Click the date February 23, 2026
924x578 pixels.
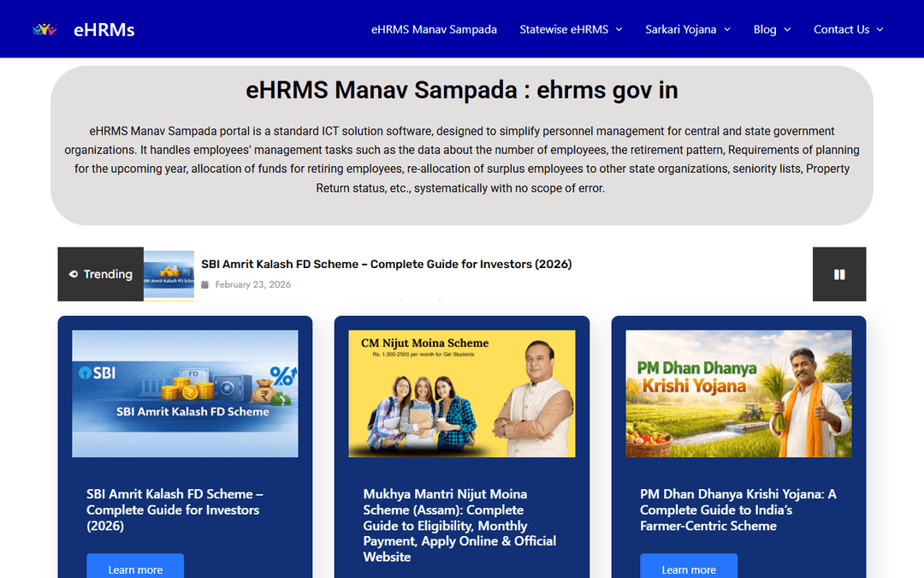pos(252,284)
